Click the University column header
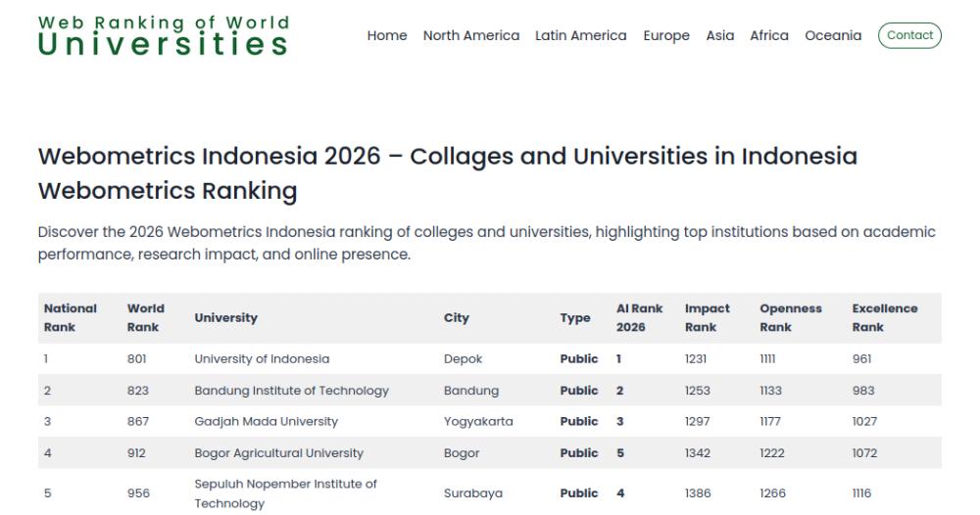This screenshot has width=980, height=515. [x=225, y=318]
